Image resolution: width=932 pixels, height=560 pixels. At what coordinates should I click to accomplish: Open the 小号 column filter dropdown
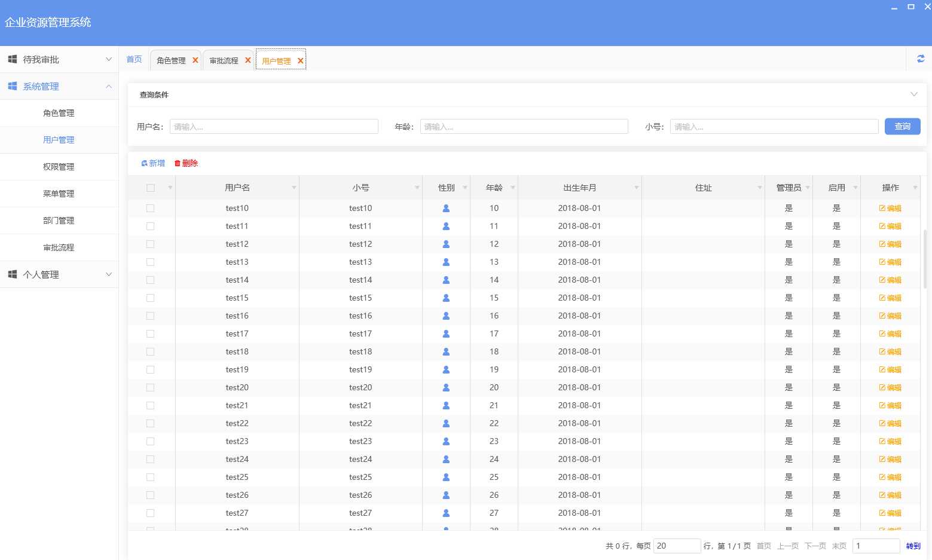coord(417,188)
